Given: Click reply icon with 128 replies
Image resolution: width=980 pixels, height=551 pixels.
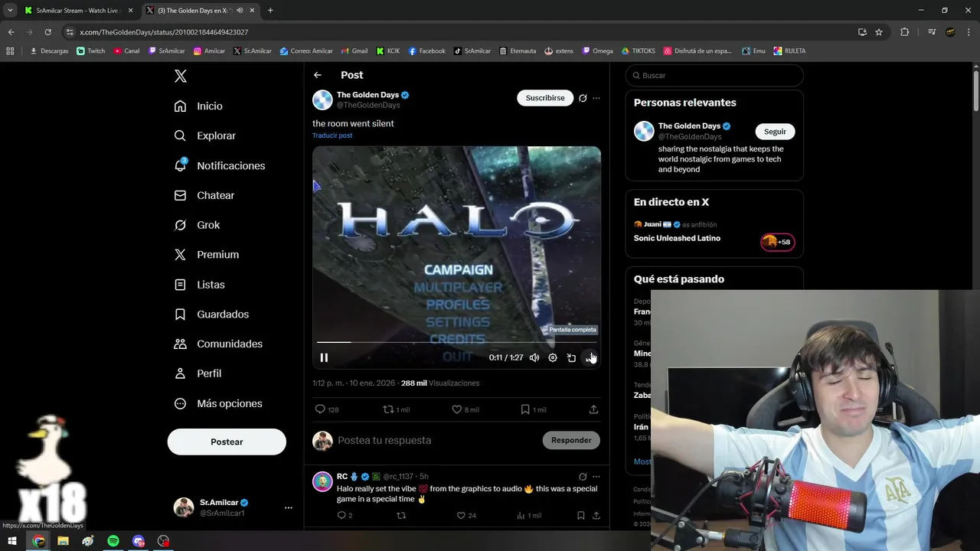Looking at the screenshot, I should 327,409.
